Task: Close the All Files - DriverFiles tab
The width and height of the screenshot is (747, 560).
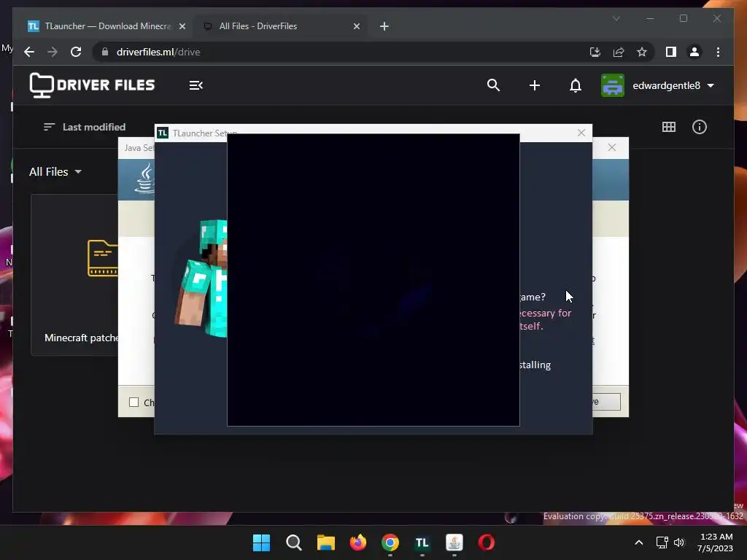Action: pos(356,26)
